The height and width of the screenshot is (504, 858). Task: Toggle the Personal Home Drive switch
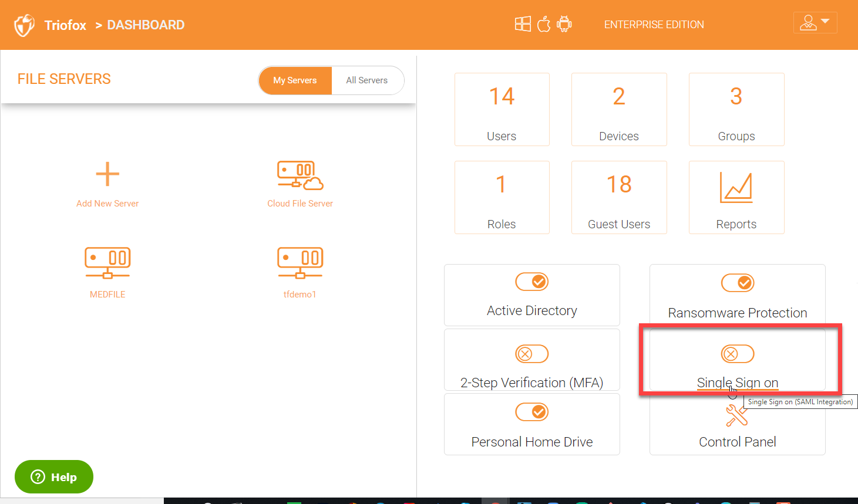(532, 412)
